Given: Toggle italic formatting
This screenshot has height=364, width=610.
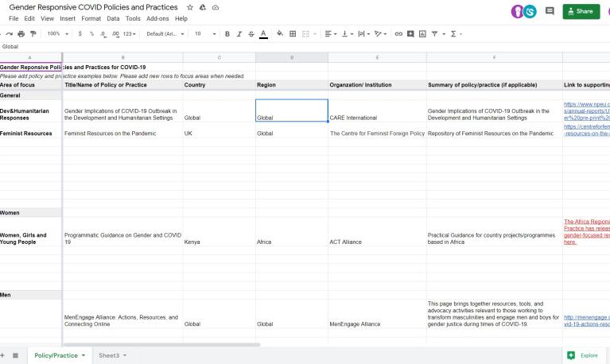Looking at the screenshot, I should pyautogui.click(x=239, y=34).
